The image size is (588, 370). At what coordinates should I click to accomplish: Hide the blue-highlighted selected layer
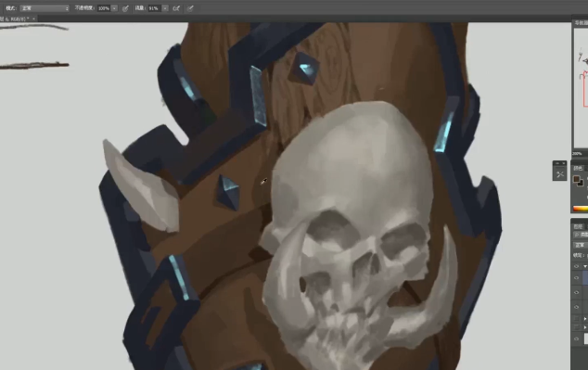tap(577, 278)
